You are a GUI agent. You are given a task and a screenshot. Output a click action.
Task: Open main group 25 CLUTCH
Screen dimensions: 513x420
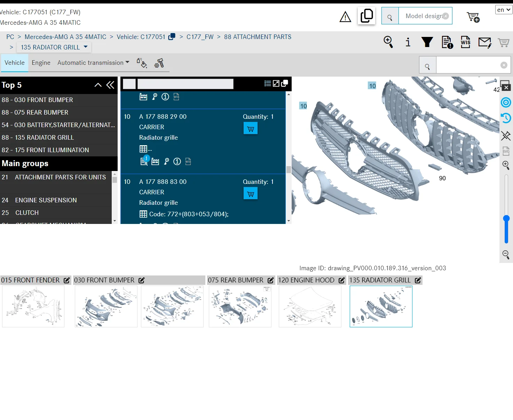56,213
